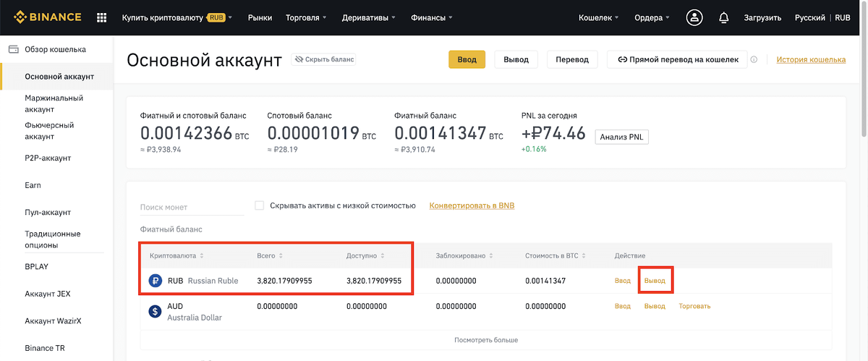
Task: Sort by Всего column arrows
Action: (280, 256)
